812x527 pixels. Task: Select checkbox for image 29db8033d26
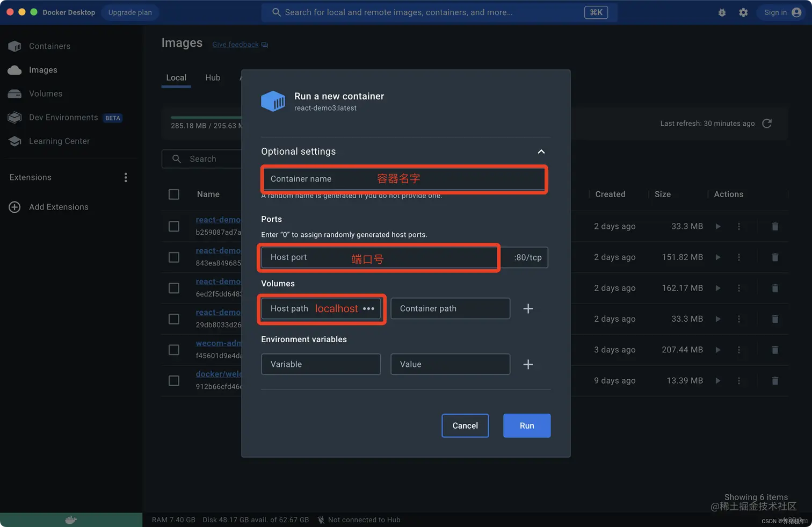[x=174, y=319]
